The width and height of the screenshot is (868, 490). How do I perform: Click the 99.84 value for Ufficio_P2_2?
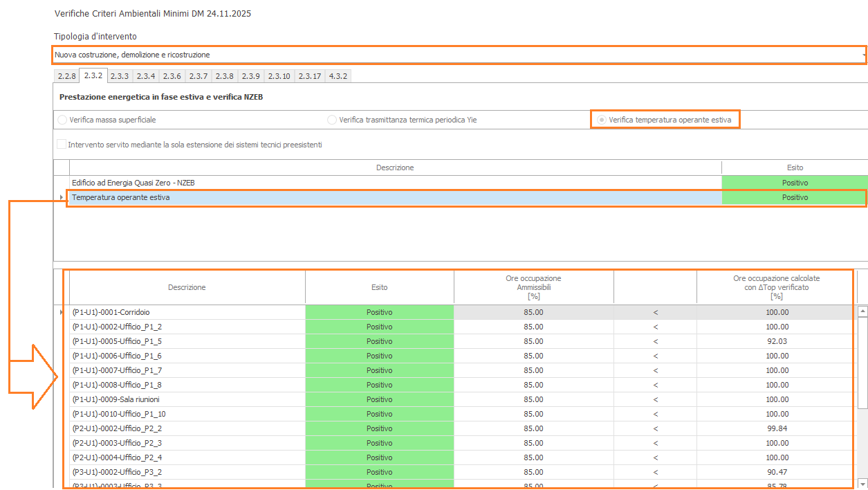tap(777, 428)
